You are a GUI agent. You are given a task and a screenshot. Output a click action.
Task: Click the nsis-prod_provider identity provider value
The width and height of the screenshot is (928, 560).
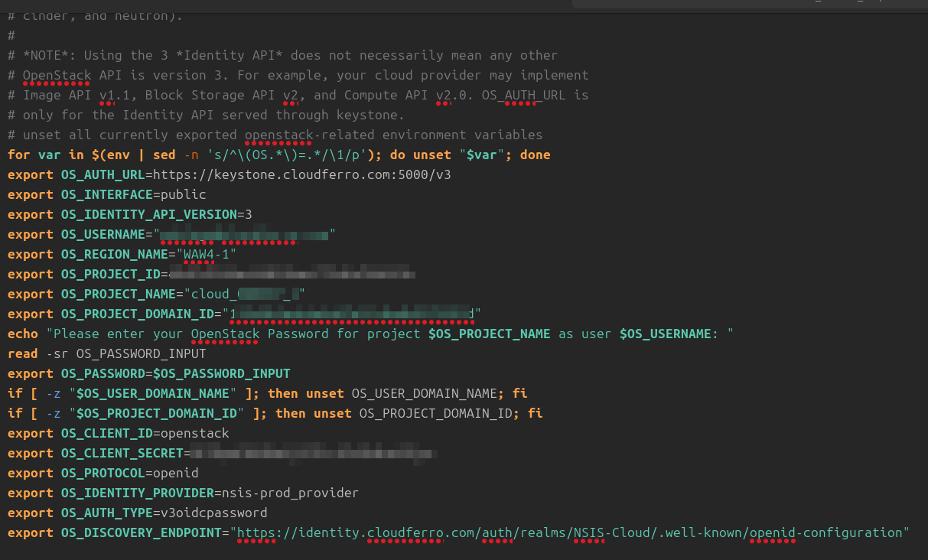point(291,493)
